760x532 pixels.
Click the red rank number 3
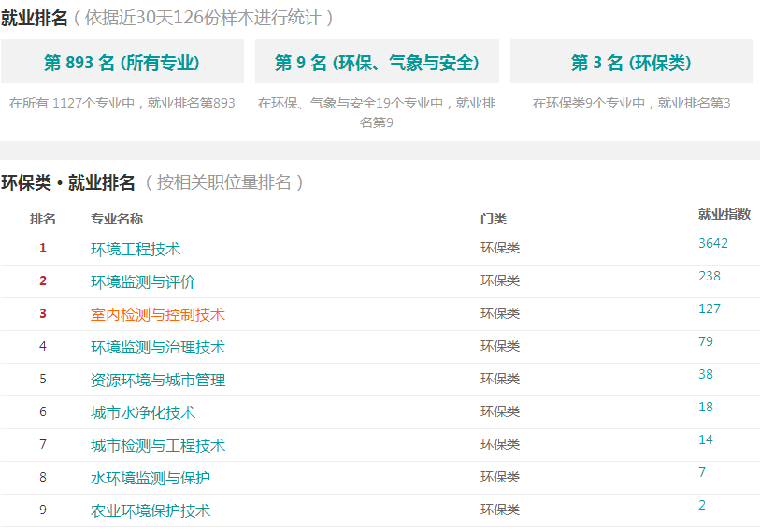[43, 314]
